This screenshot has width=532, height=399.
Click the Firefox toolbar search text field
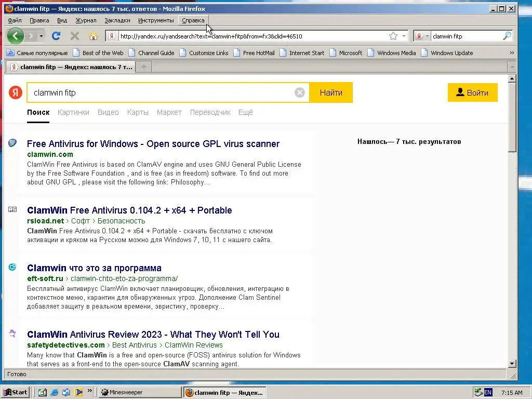tap(466, 36)
